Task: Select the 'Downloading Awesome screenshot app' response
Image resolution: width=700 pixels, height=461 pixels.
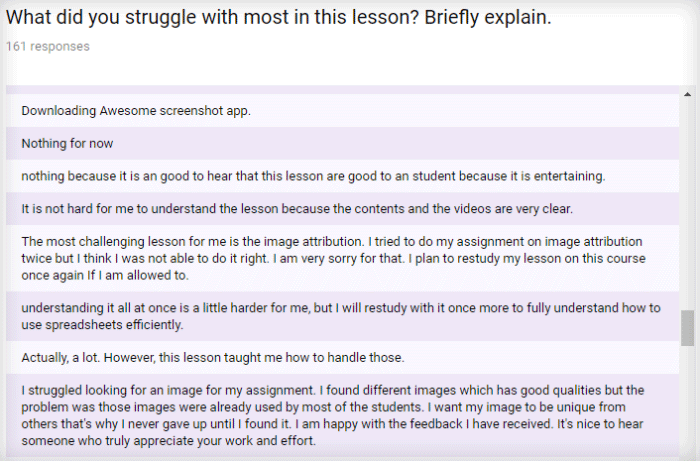Action: click(342, 111)
